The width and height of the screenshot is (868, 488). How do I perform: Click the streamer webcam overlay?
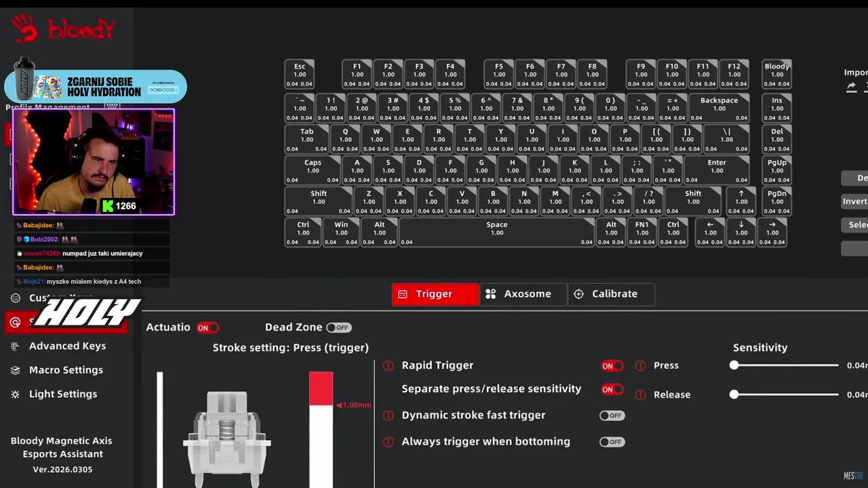[94, 162]
